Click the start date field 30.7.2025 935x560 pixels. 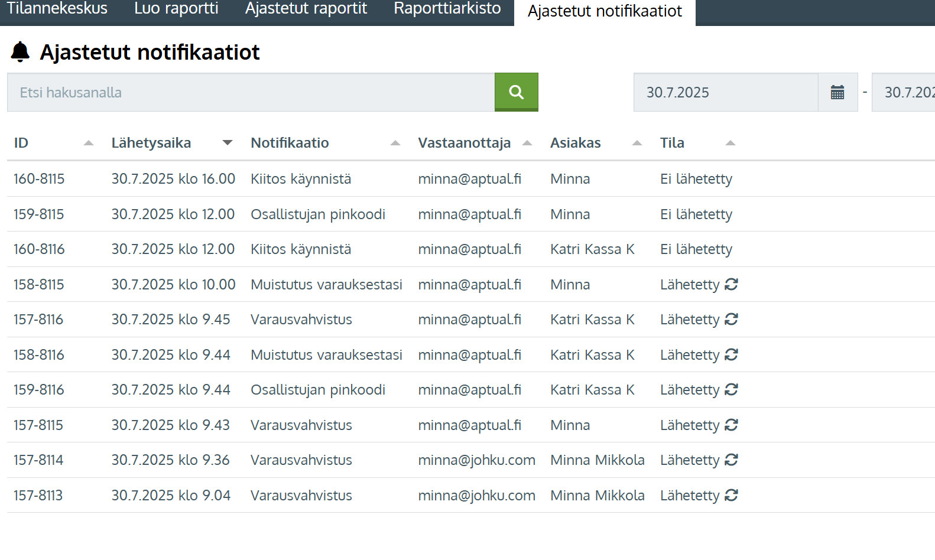pos(726,92)
